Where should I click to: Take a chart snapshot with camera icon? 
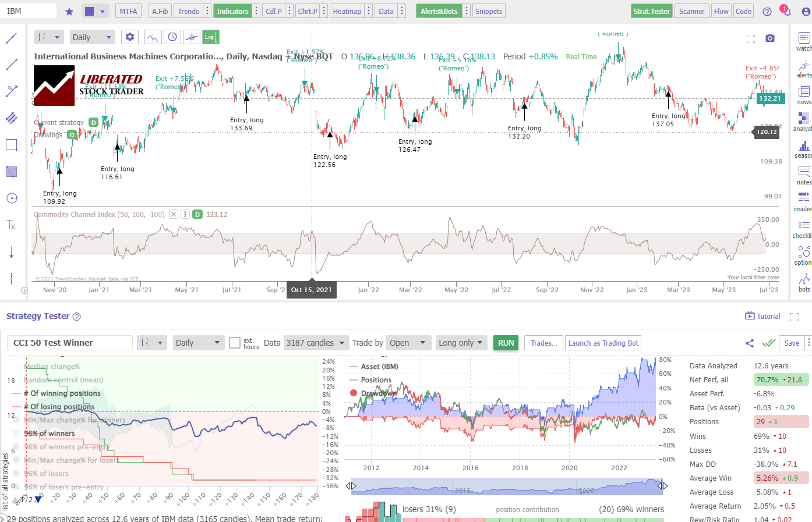[x=770, y=38]
